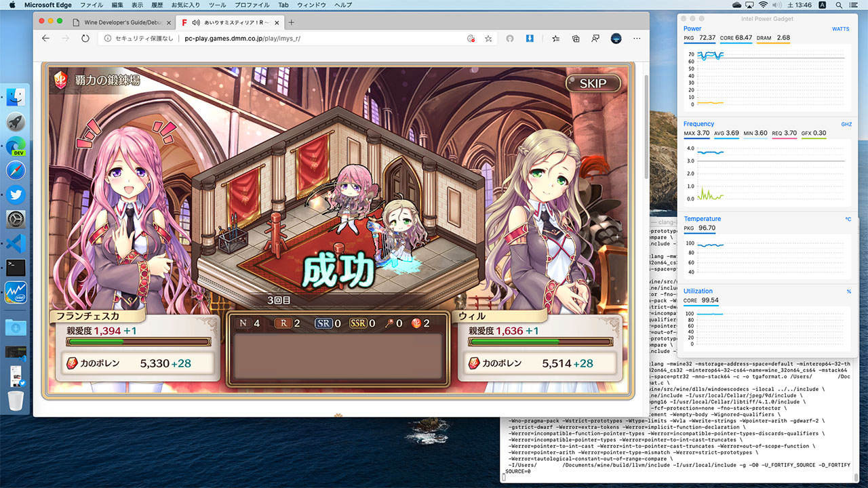Click the SKIP button in the game
The image size is (868, 488).
coord(593,83)
